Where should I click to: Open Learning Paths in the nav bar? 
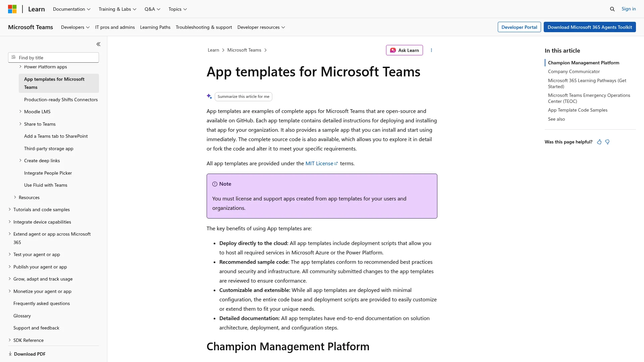pos(155,27)
